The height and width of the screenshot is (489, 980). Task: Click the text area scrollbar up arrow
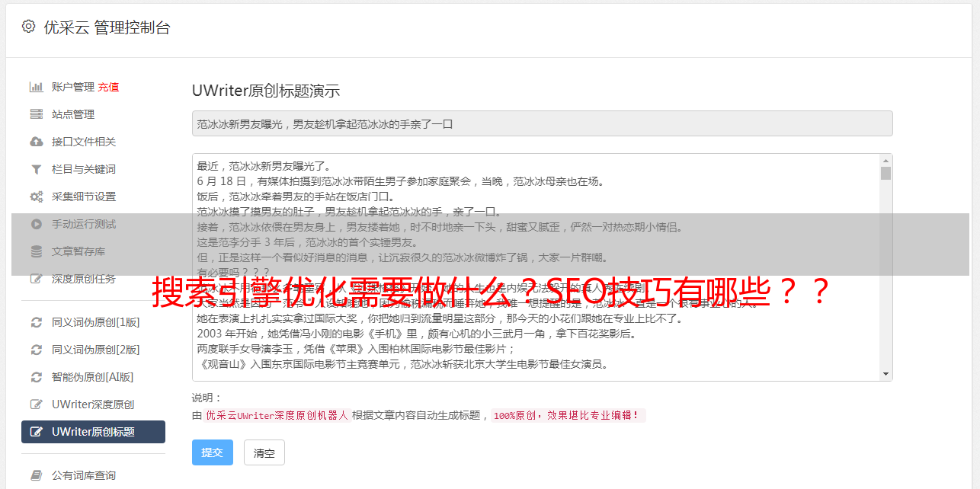pos(886,161)
